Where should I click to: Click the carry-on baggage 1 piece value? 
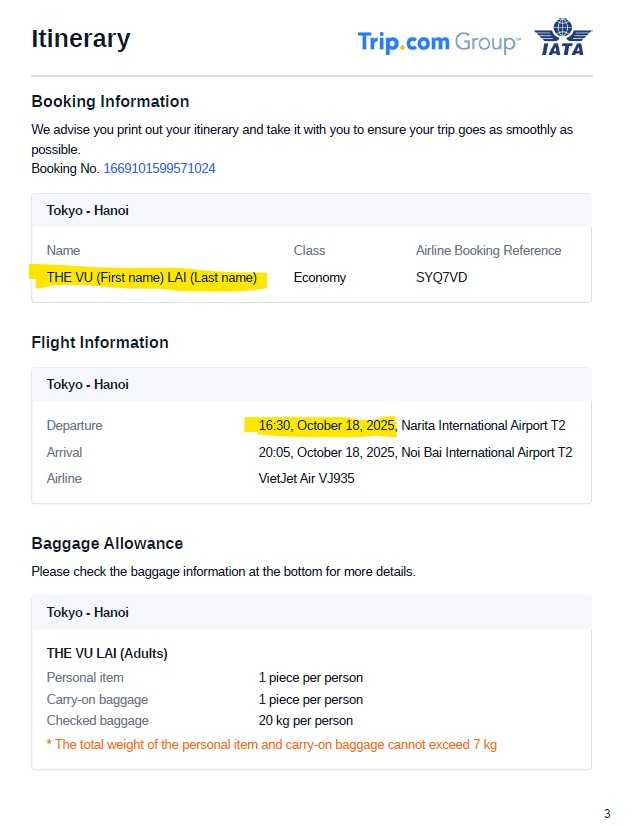(310, 699)
